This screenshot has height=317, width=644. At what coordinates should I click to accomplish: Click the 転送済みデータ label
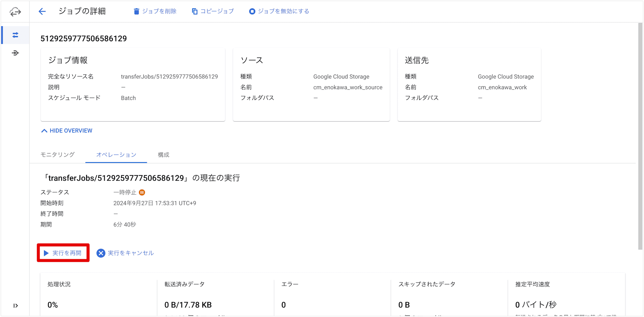pyautogui.click(x=185, y=284)
